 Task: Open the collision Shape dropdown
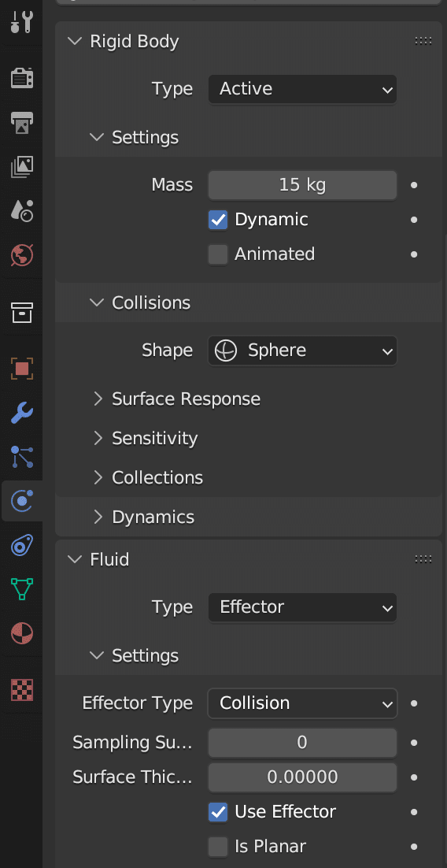(303, 351)
